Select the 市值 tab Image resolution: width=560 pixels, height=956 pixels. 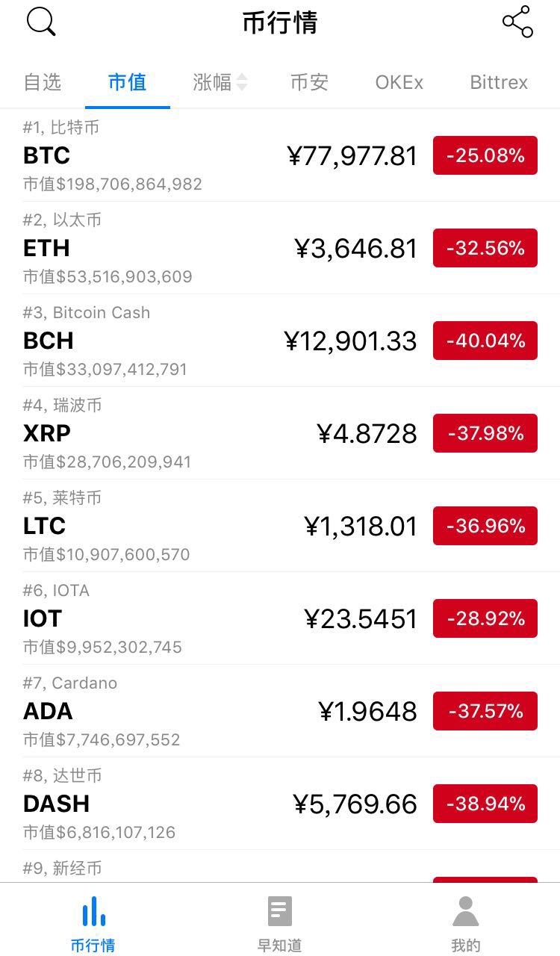coord(127,82)
